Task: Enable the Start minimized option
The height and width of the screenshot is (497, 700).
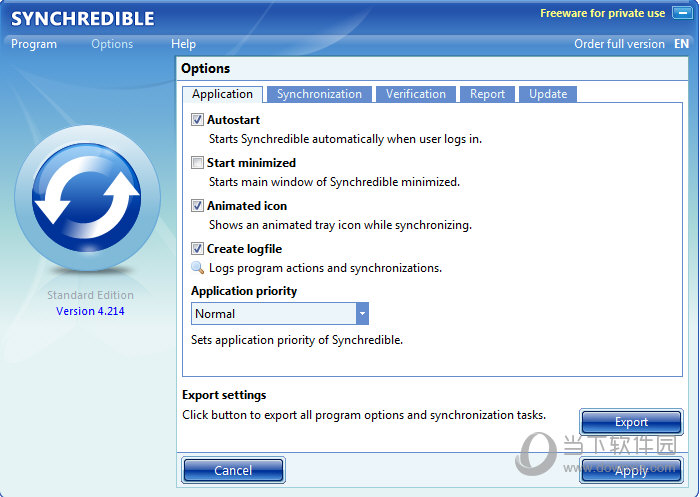Action: 197,162
